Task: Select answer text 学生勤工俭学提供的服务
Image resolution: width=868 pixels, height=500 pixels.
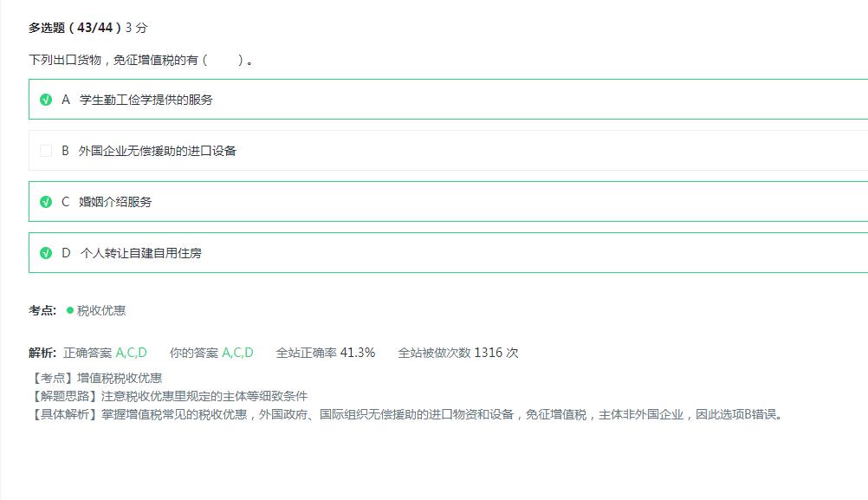Action: [x=146, y=100]
